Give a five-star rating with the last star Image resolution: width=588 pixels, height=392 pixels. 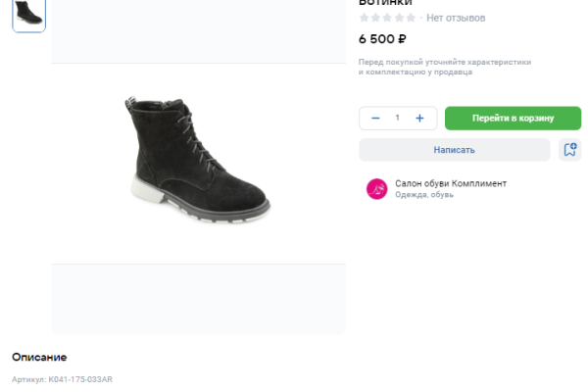click(412, 18)
